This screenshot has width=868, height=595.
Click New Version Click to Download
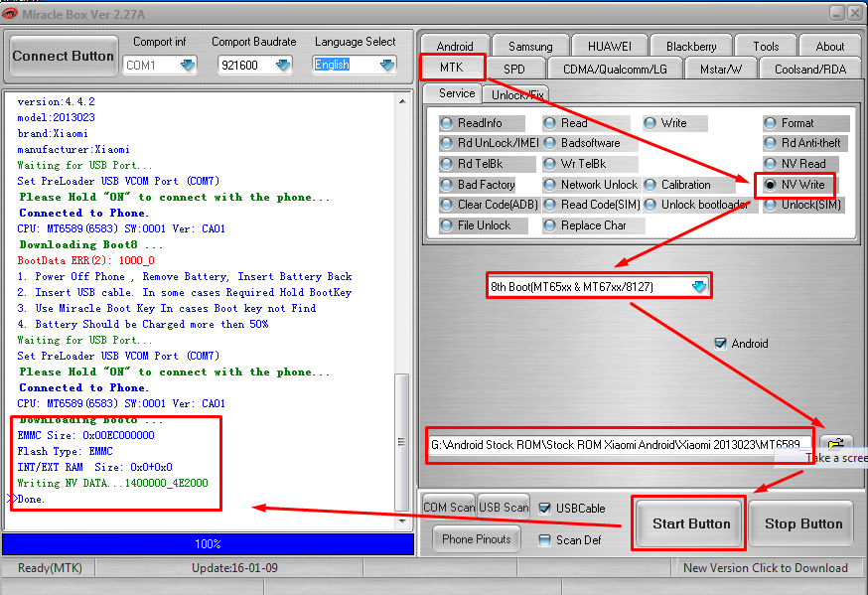[765, 568]
